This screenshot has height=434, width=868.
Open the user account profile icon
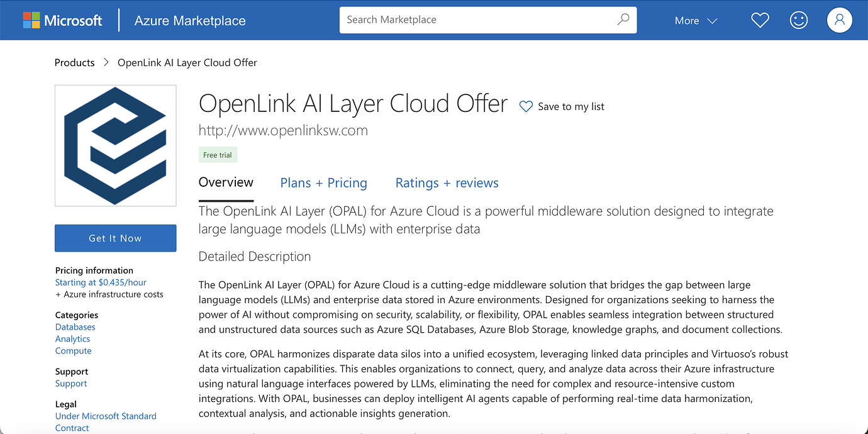click(839, 20)
